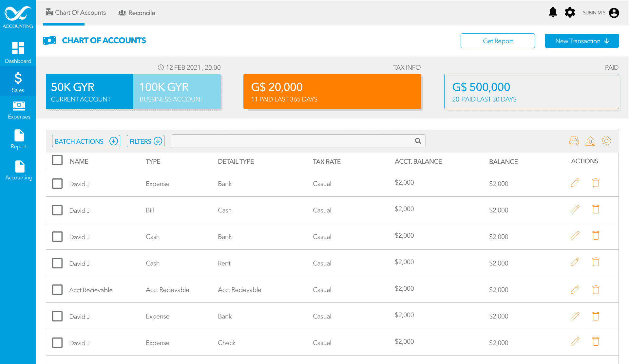Click Get Report button
Image resolution: width=629 pixels, height=364 pixels.
(x=498, y=41)
